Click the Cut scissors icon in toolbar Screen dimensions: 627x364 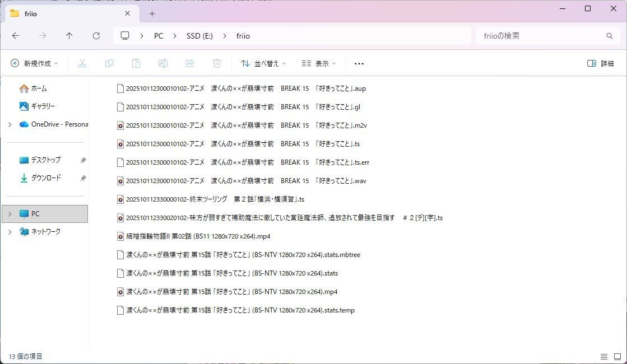82,64
